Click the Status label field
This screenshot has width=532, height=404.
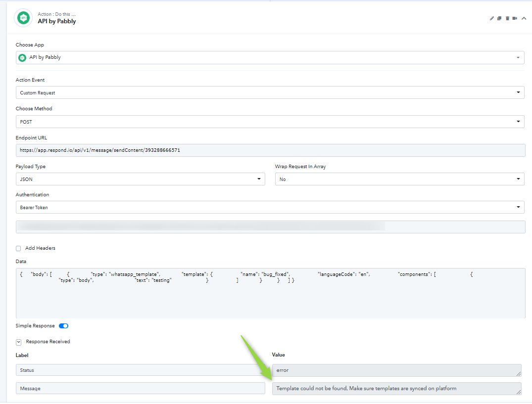point(141,370)
